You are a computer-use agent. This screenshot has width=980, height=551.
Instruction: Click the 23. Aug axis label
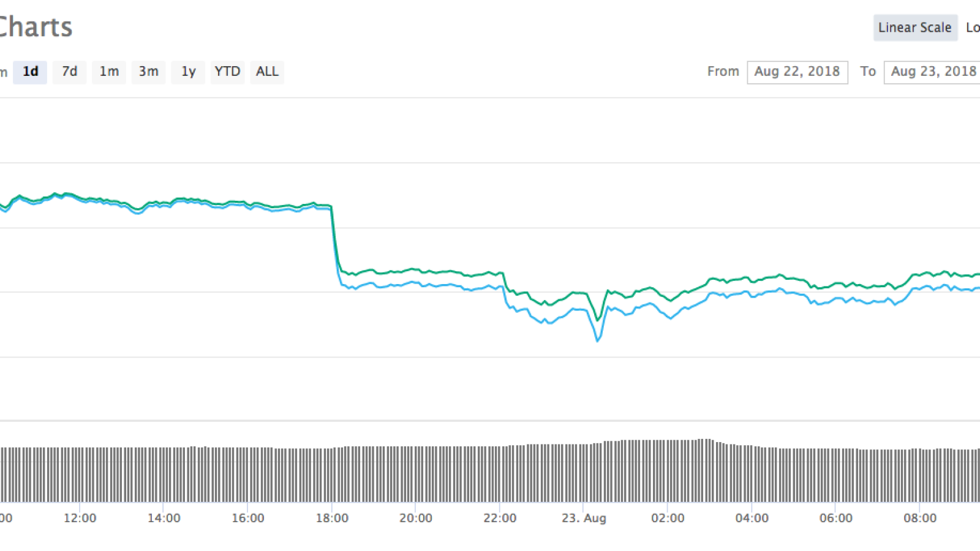584,518
